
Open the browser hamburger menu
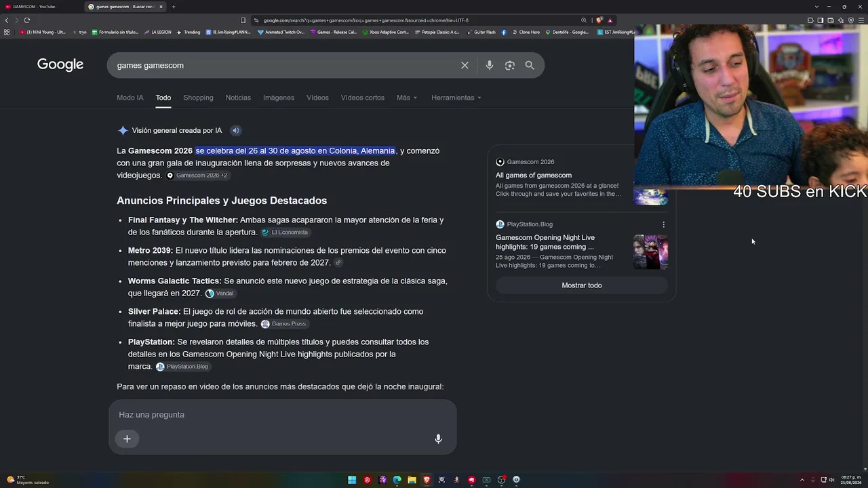coord(861,20)
